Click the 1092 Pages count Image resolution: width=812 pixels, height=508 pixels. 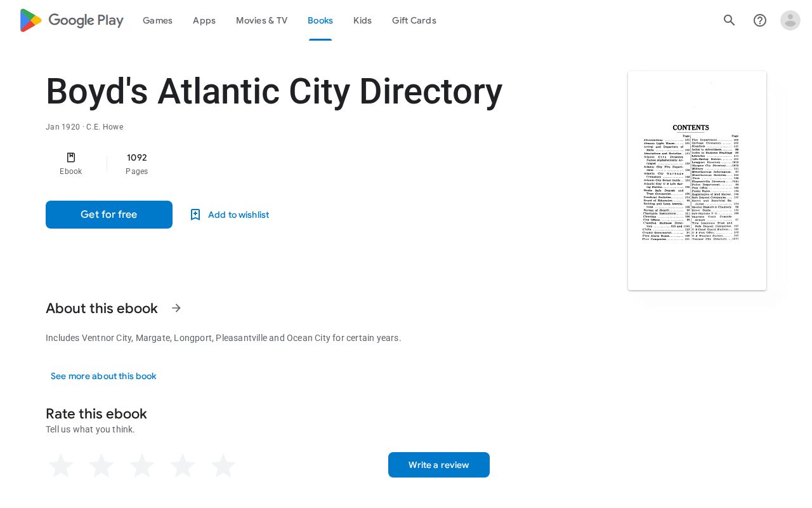point(137,164)
